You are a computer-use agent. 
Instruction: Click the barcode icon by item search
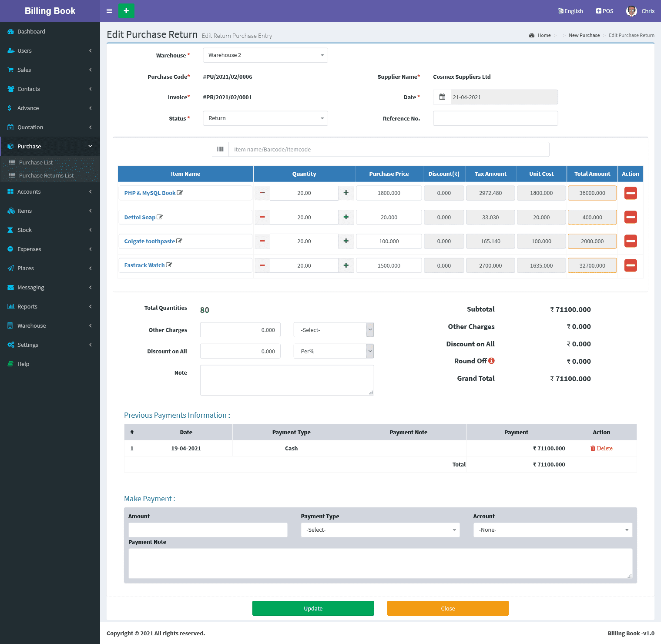point(220,149)
